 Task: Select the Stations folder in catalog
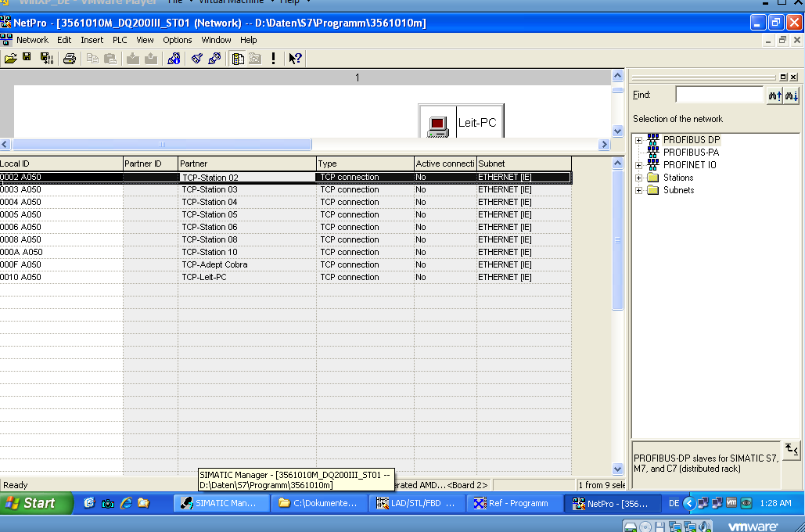[x=678, y=178]
